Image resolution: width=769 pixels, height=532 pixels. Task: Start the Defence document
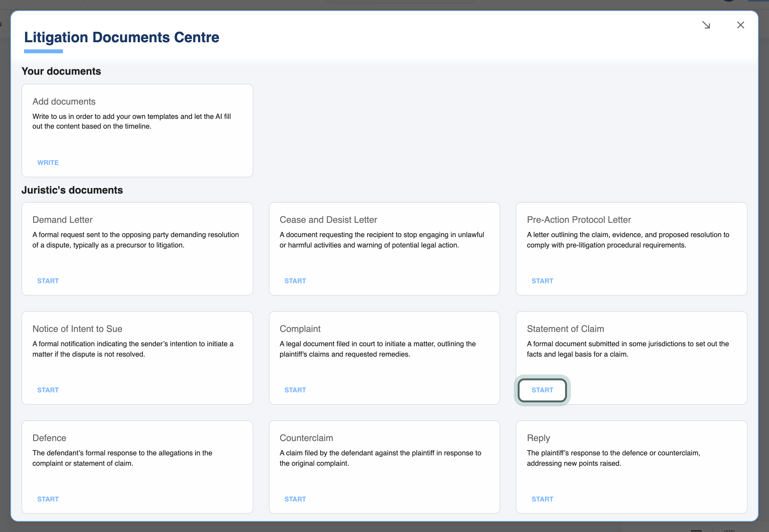[x=48, y=499]
